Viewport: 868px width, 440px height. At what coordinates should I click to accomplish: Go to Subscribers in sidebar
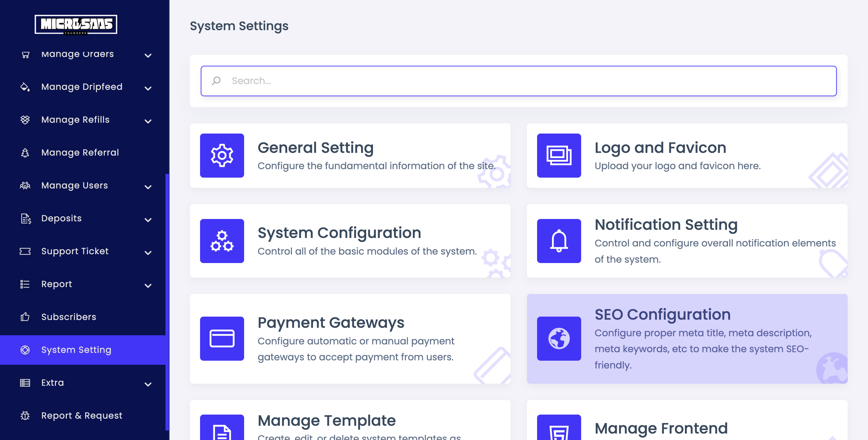pos(68,317)
